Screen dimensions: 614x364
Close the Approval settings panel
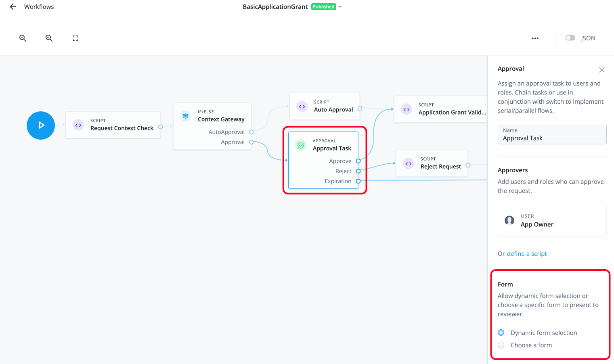(x=602, y=69)
